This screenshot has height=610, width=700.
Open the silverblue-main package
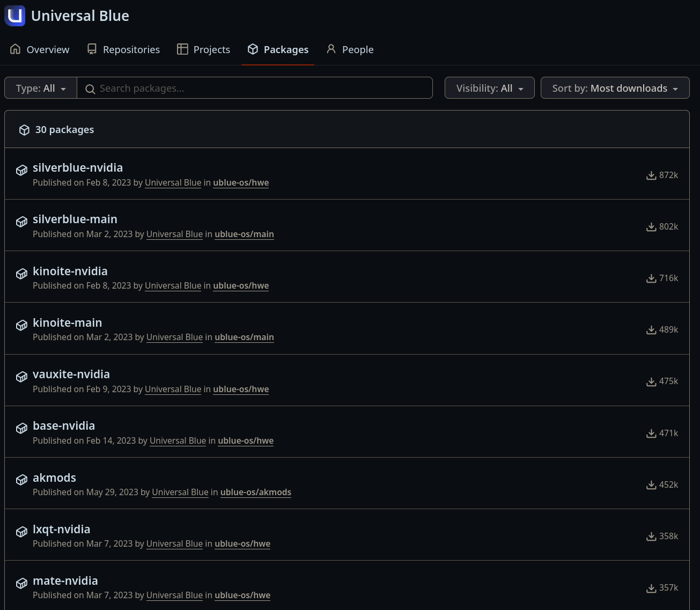pos(75,219)
